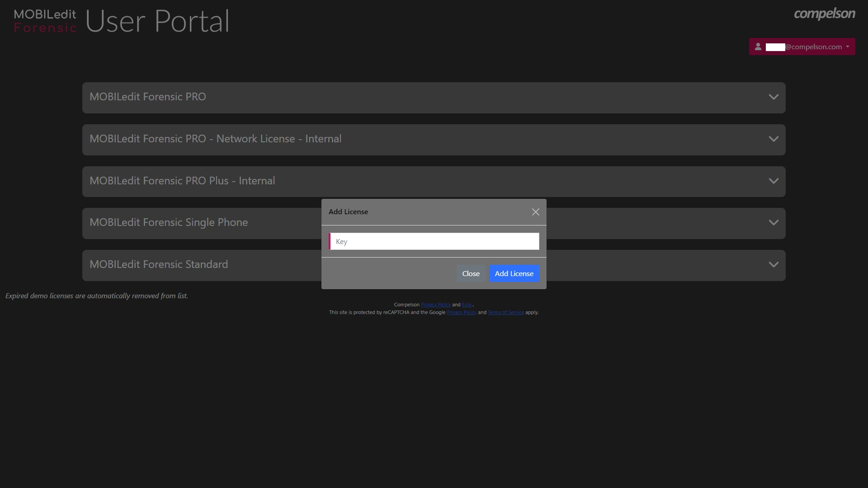Open the Eula link

click(x=467, y=305)
